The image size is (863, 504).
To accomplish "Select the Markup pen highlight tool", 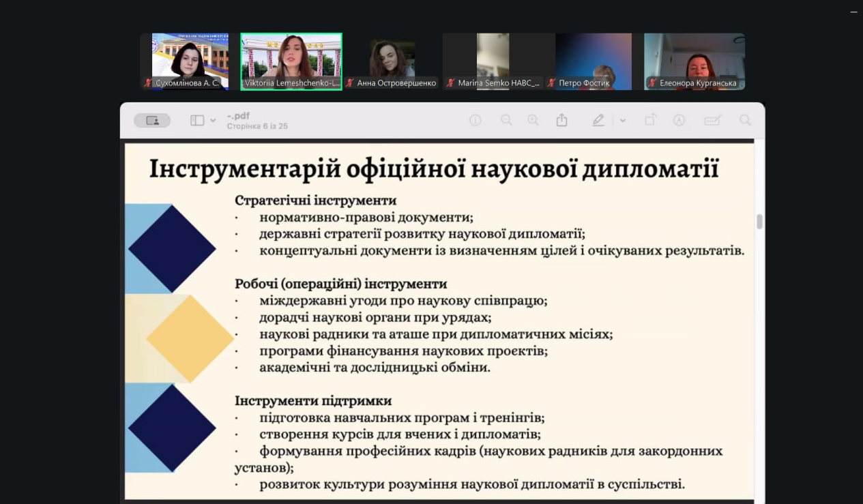I will click(598, 120).
